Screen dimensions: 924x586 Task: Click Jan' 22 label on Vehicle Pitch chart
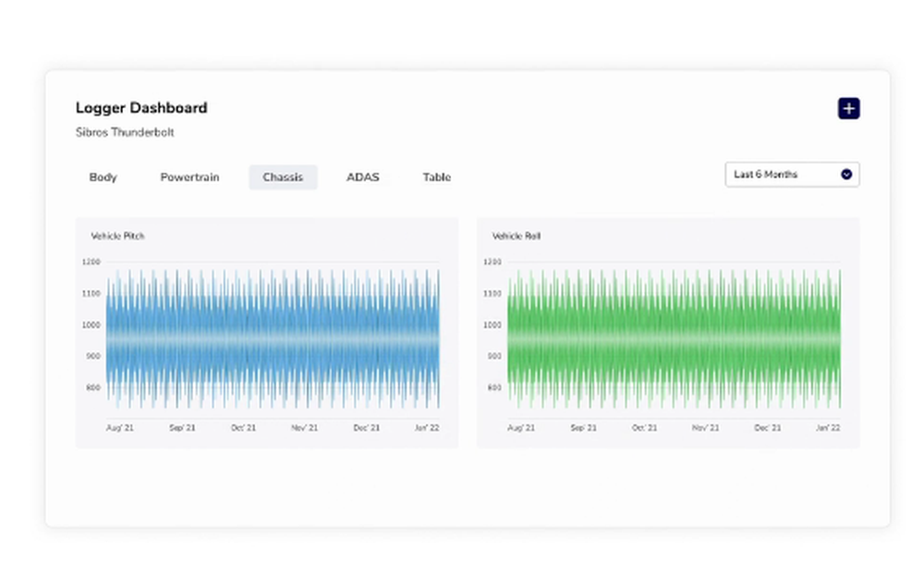[427, 427]
